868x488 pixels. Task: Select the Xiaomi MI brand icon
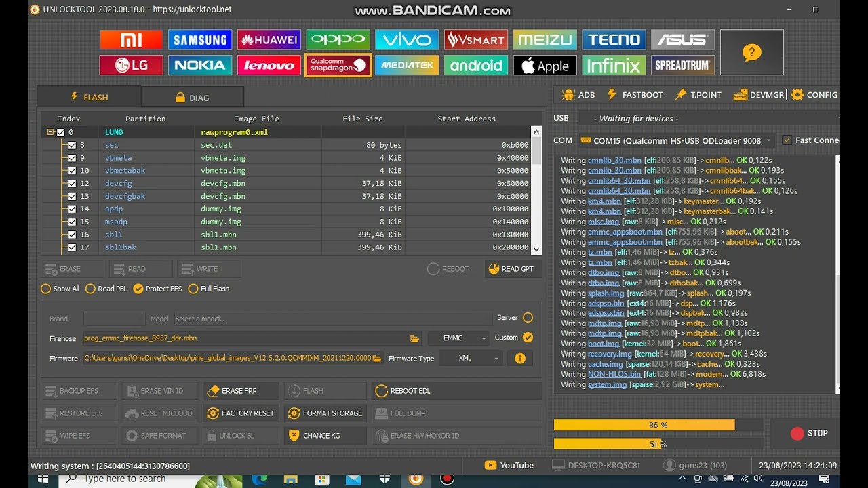click(x=131, y=39)
